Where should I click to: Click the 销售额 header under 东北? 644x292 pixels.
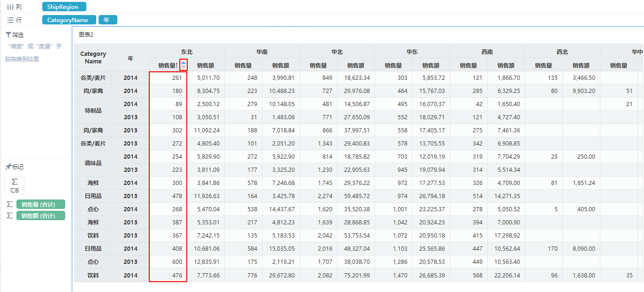(206, 65)
